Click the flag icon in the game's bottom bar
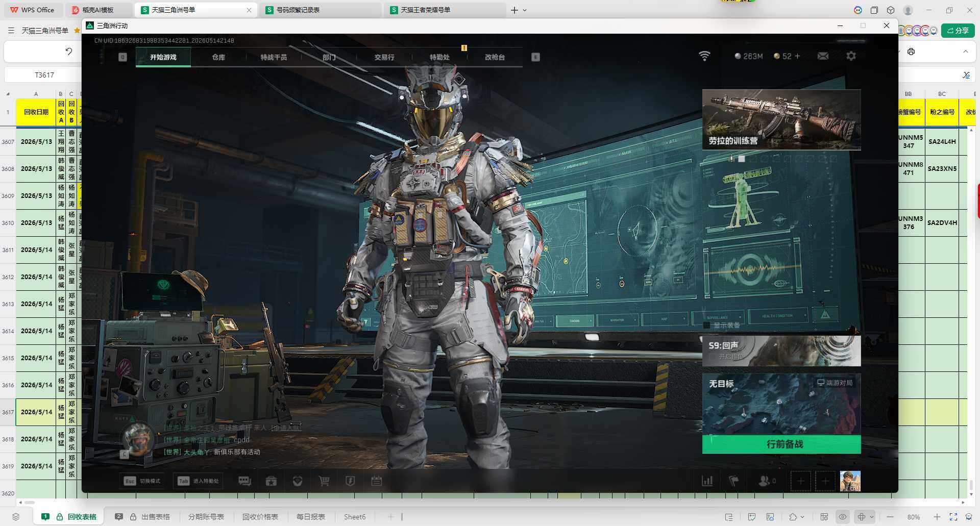Image resolution: width=980 pixels, height=526 pixels. tap(733, 481)
